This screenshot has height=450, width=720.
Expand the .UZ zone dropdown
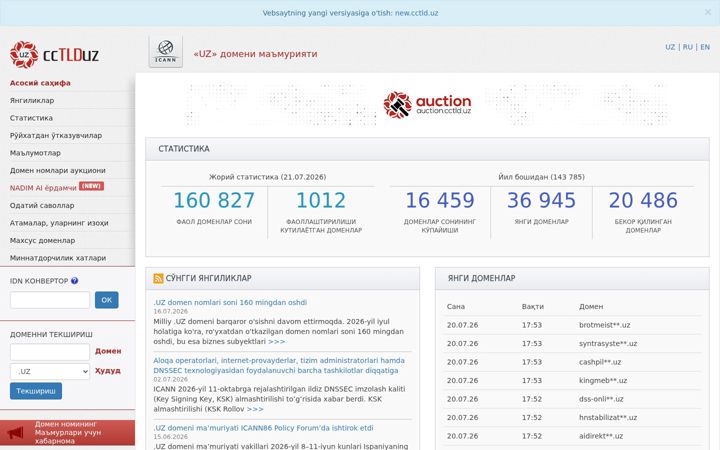click(50, 371)
